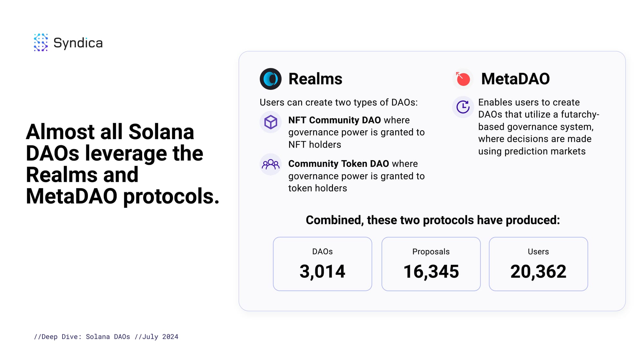Click the Syndica wordmark text
Image resolution: width=644 pixels, height=362 pixels.
[78, 43]
